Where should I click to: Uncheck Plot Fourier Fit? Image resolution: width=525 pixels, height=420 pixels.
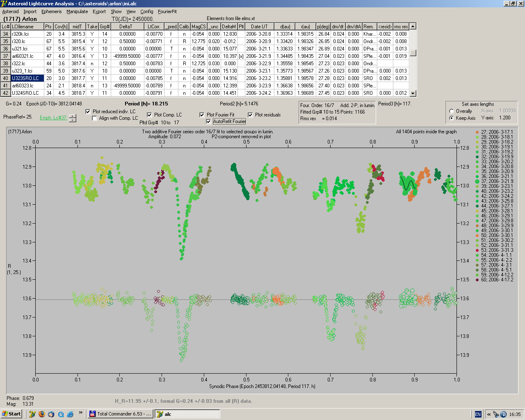pyautogui.click(x=202, y=115)
